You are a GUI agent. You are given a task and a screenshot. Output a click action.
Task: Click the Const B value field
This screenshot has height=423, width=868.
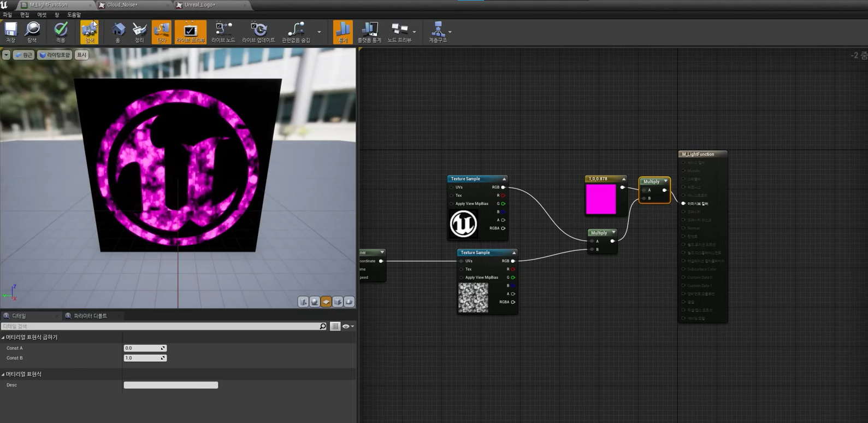coord(145,358)
